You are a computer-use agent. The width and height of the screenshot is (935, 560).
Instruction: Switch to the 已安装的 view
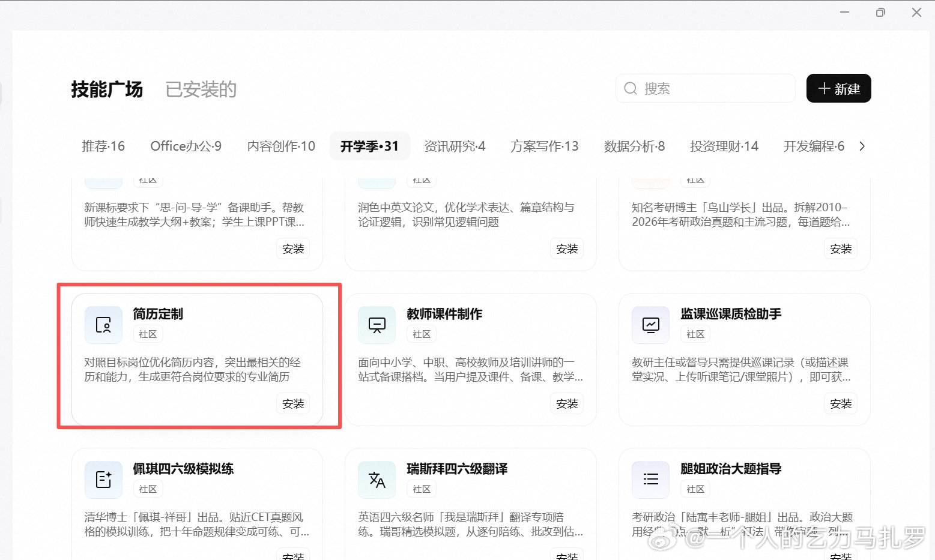[201, 89]
